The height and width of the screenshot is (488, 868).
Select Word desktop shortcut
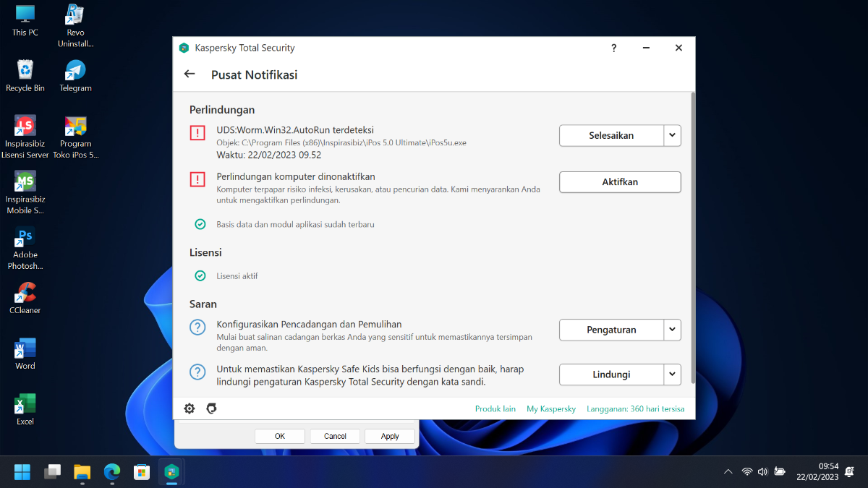click(x=25, y=354)
